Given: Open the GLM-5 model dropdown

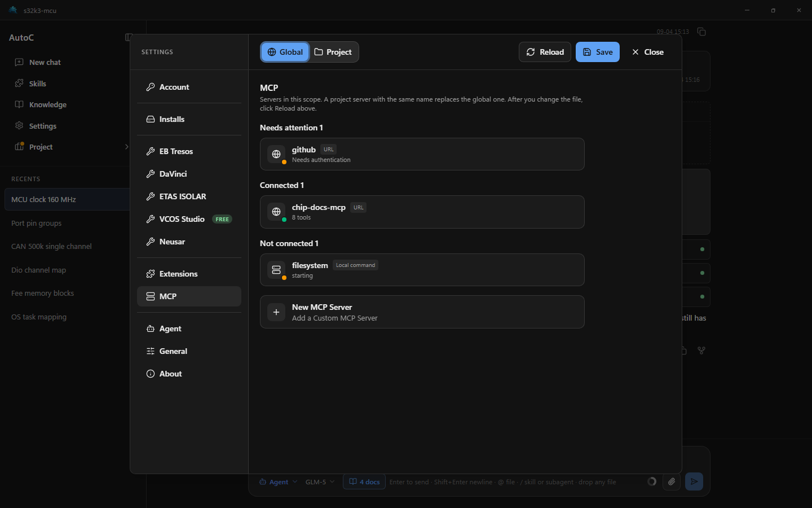Looking at the screenshot, I should click(x=320, y=482).
